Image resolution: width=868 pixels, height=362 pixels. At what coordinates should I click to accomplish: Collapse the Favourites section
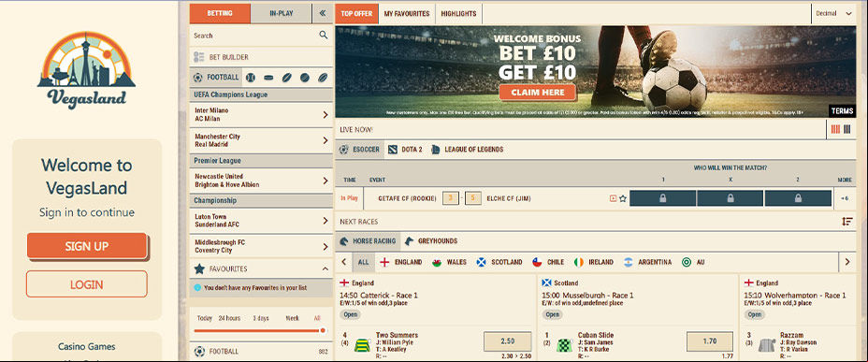[325, 269]
